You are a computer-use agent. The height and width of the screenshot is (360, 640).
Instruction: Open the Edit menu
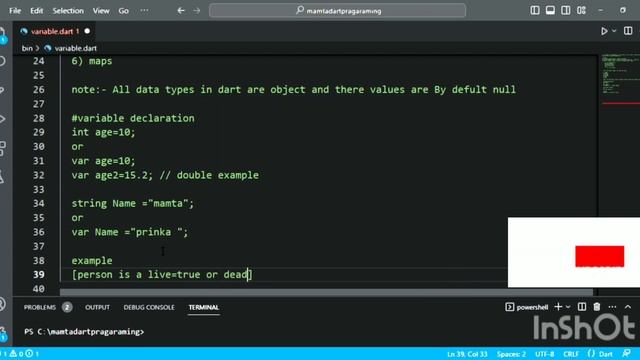click(36, 11)
